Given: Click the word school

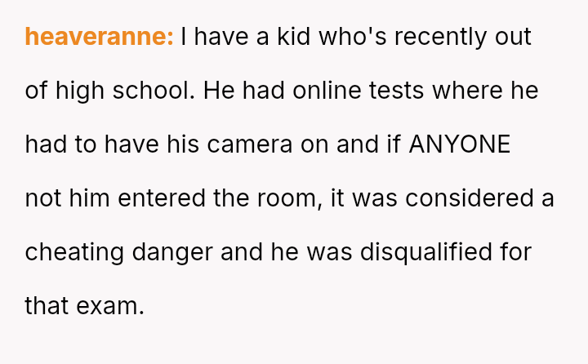Looking at the screenshot, I should [x=155, y=91].
